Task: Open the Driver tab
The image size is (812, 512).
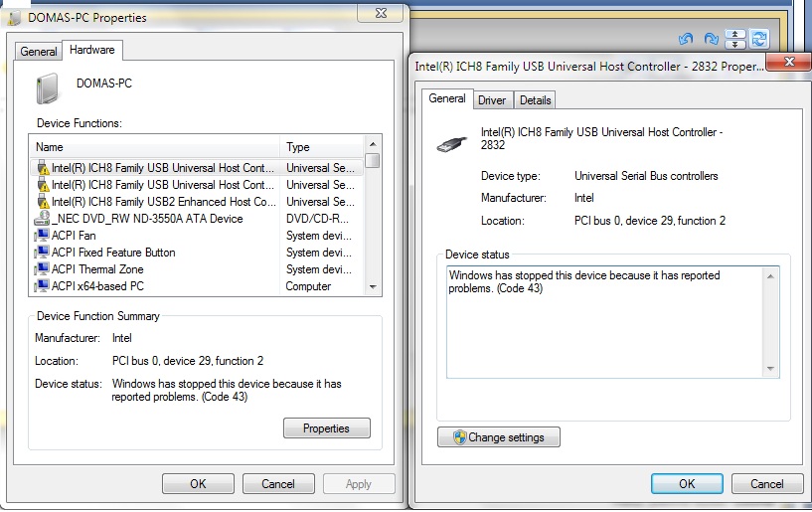Action: (x=492, y=100)
